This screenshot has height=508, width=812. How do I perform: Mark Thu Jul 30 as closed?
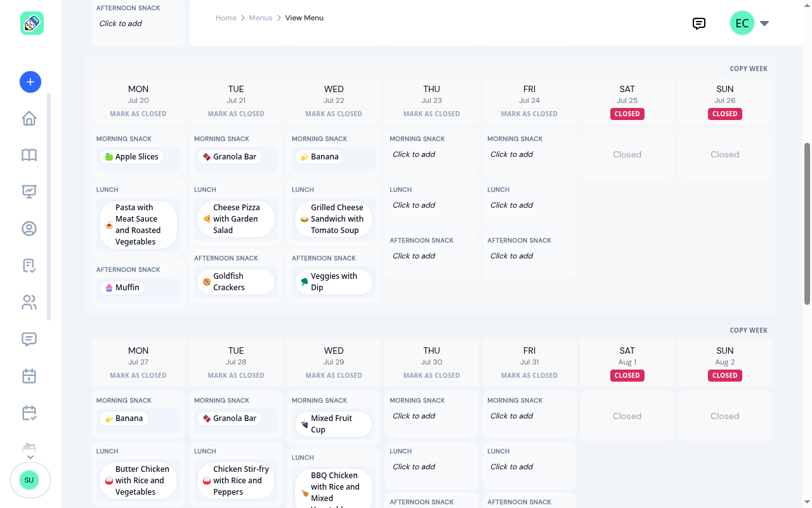tap(431, 375)
